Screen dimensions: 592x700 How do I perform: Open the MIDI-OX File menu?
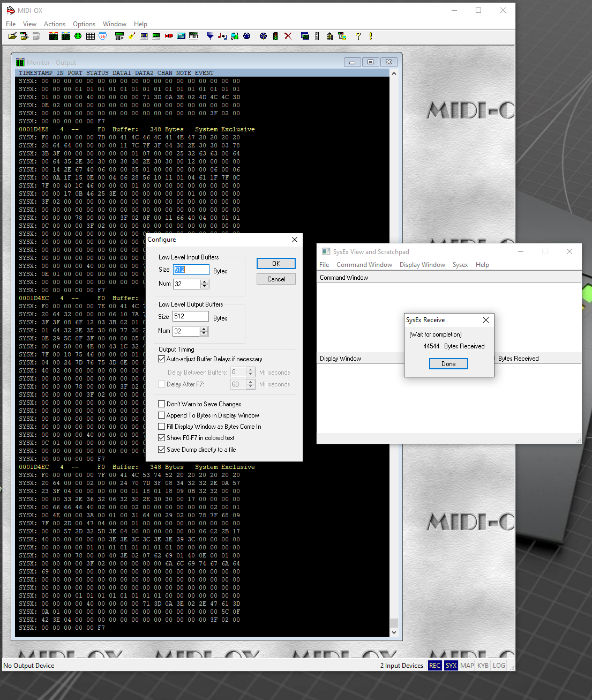click(x=11, y=24)
